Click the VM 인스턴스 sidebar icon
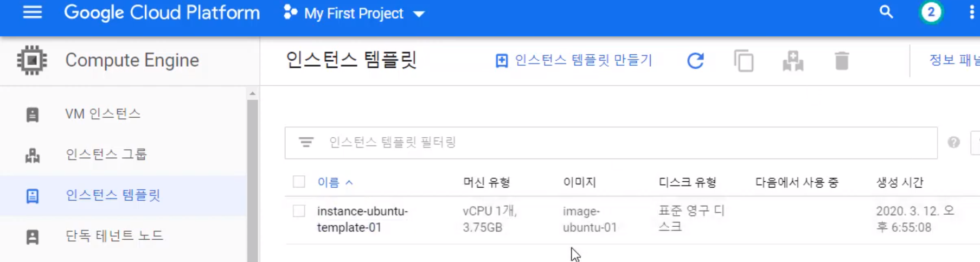 [33, 114]
